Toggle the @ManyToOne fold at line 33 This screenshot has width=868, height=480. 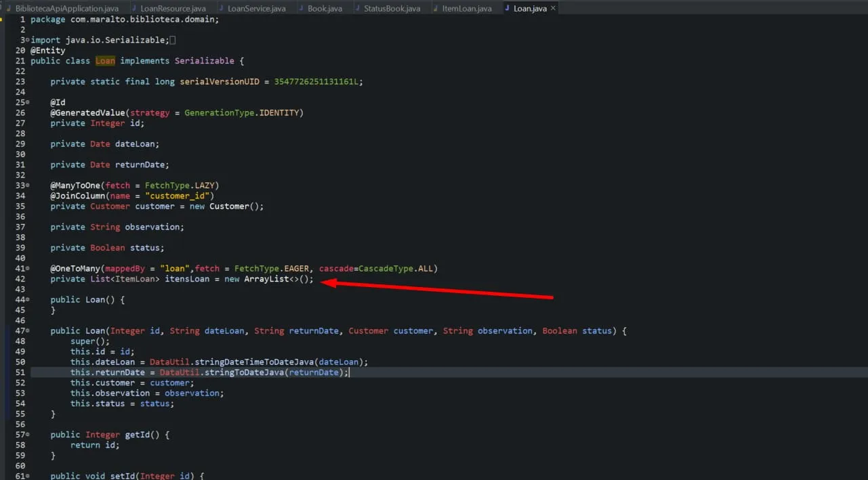point(28,185)
